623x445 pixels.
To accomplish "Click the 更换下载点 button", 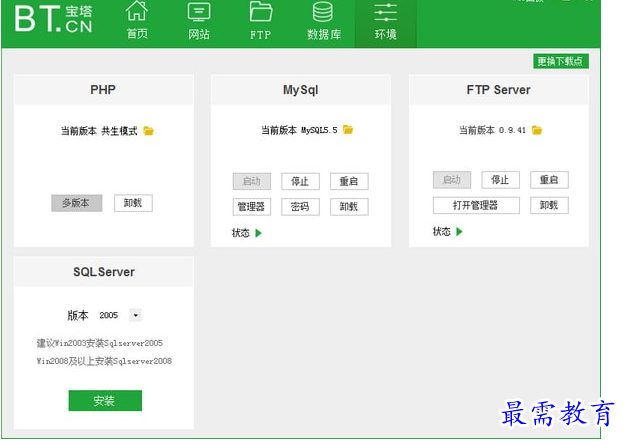I will (561, 61).
